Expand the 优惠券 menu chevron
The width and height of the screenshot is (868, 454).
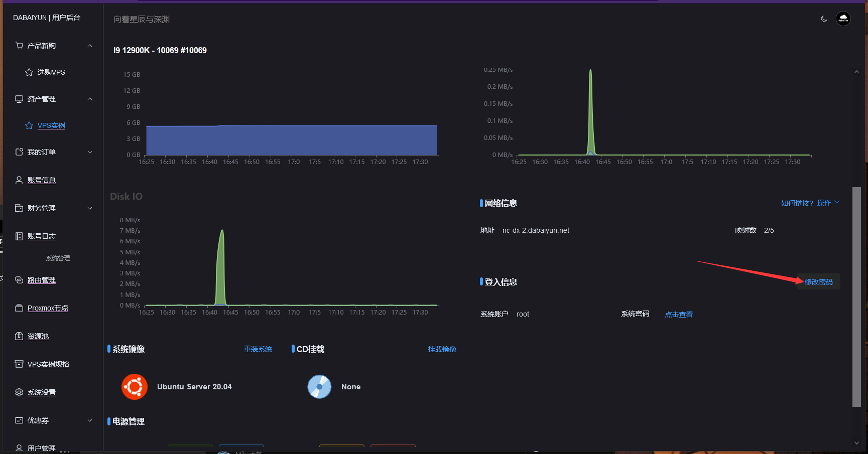(x=90, y=420)
